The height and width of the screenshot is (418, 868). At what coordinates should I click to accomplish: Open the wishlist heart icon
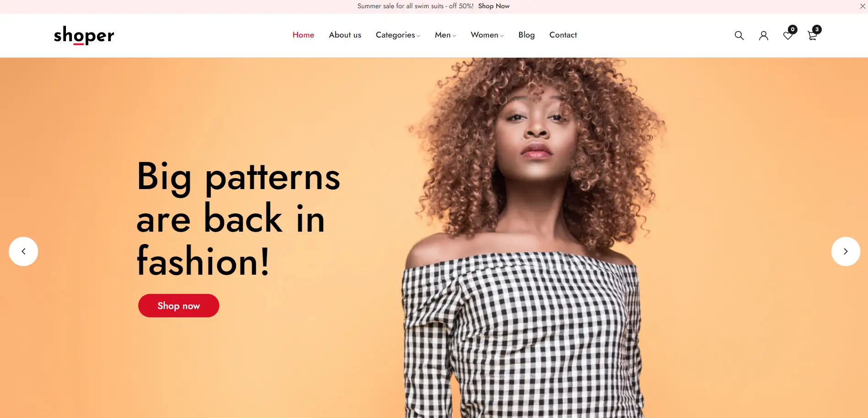[788, 36]
